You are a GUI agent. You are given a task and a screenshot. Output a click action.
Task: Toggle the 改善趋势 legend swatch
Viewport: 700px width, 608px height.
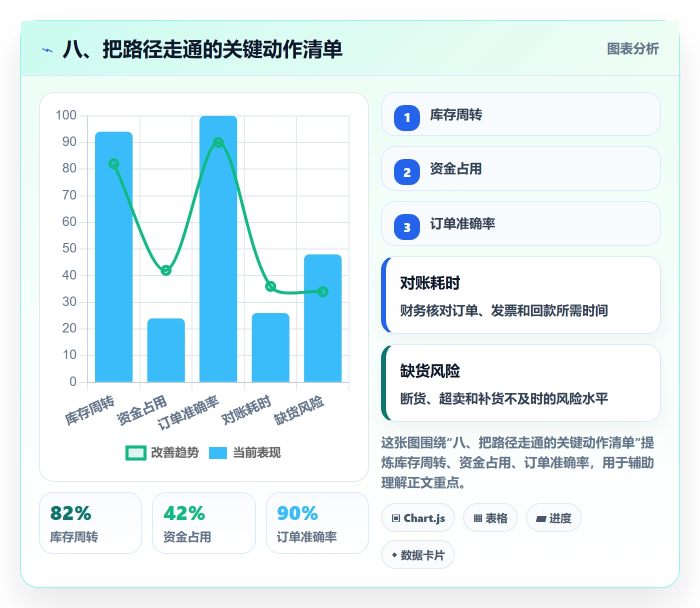(x=135, y=453)
